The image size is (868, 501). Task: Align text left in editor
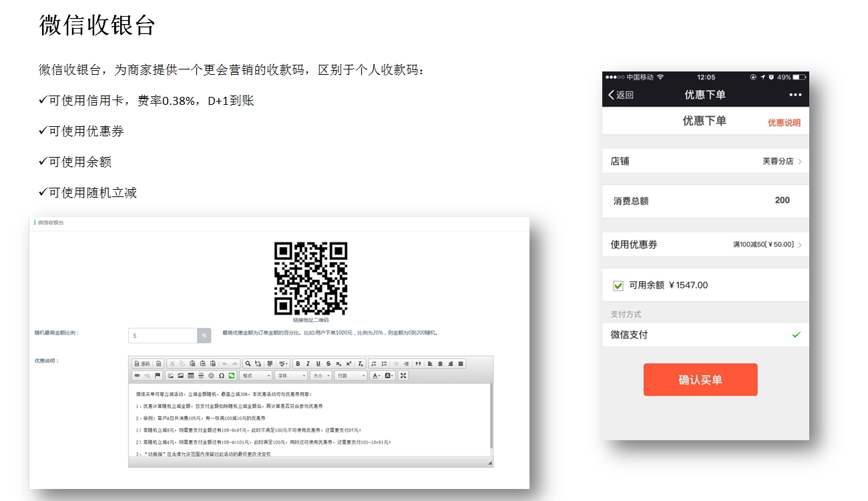coord(430,363)
